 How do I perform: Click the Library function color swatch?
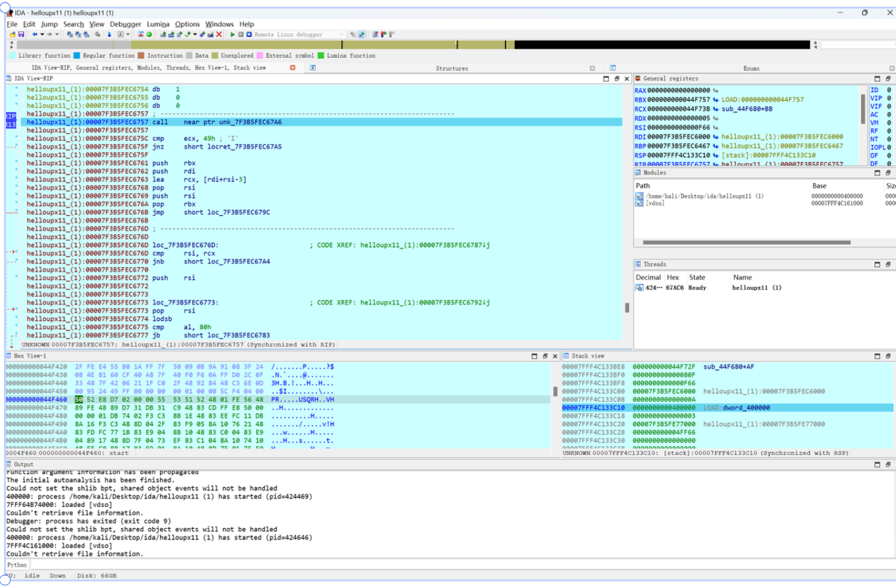point(12,56)
